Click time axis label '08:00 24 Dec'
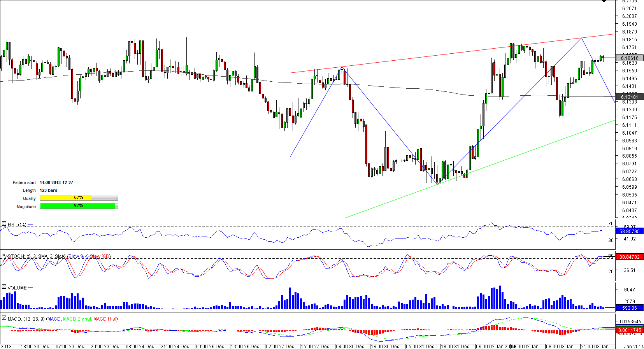Screen dimensions: 644x349 pos(140,346)
